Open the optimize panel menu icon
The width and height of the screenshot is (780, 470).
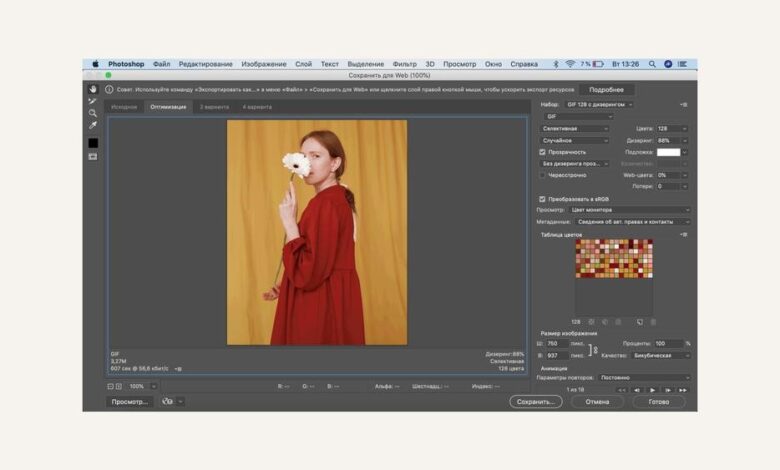coord(684,104)
